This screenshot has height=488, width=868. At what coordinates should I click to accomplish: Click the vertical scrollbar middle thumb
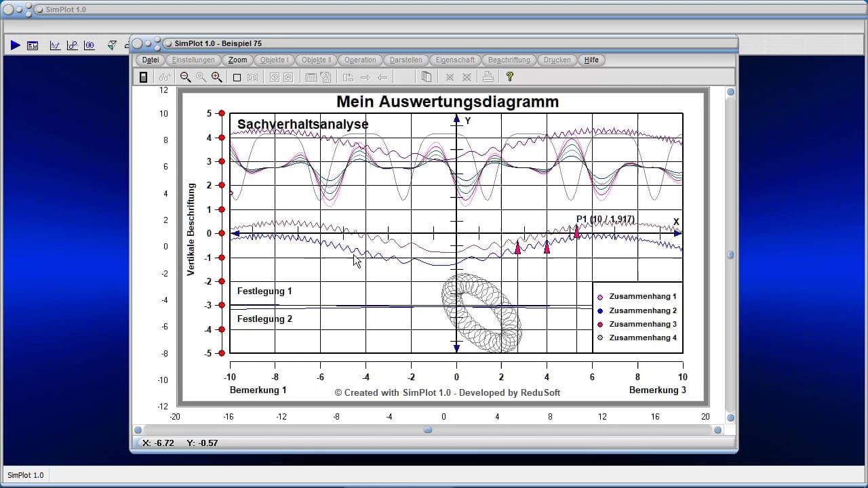[730, 255]
